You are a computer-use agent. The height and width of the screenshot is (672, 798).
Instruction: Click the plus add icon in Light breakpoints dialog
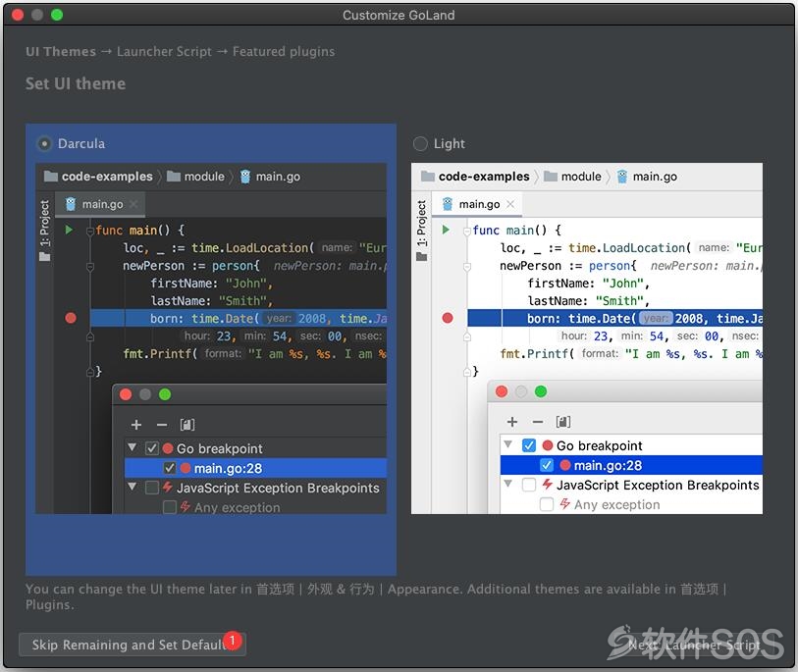[512, 422]
